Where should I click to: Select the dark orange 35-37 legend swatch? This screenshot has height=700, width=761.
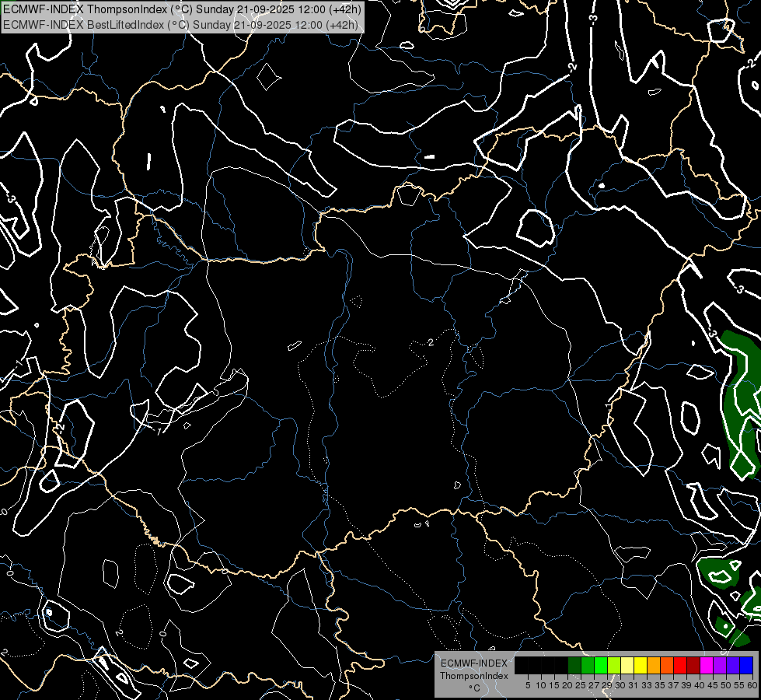(667, 665)
